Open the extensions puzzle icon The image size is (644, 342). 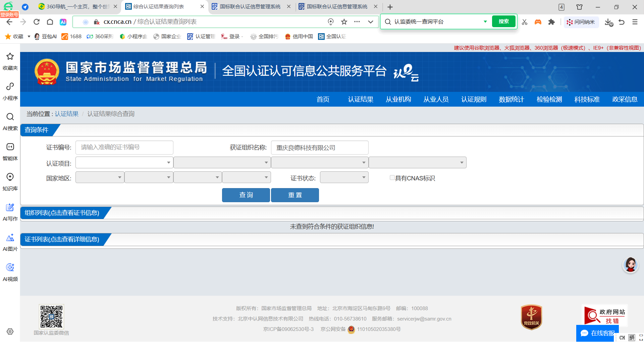551,22
